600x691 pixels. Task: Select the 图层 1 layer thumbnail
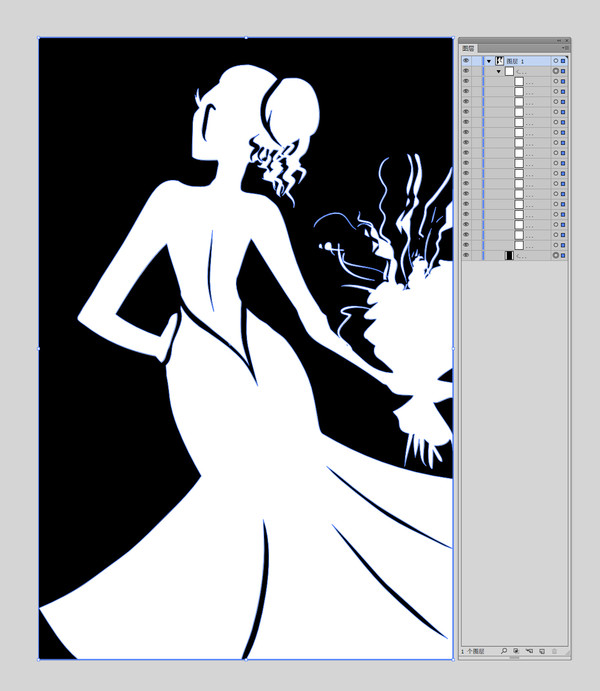(x=499, y=61)
